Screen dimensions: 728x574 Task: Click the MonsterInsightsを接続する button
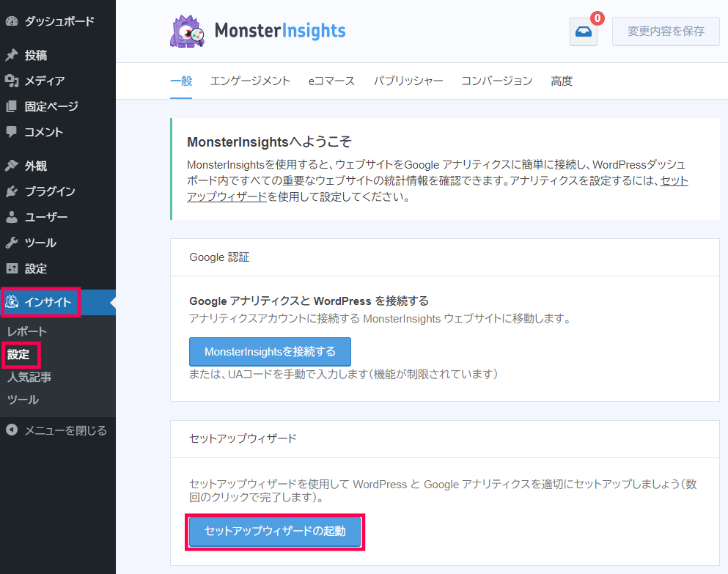coord(270,352)
